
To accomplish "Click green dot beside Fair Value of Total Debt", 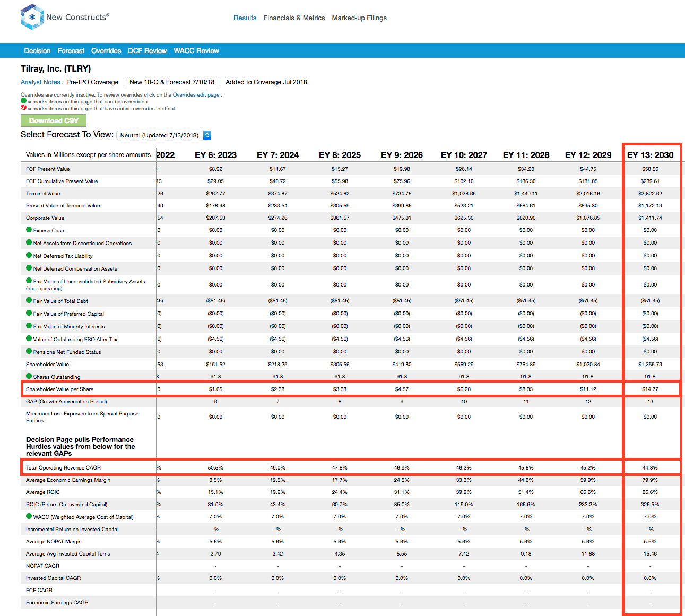I will coord(29,300).
